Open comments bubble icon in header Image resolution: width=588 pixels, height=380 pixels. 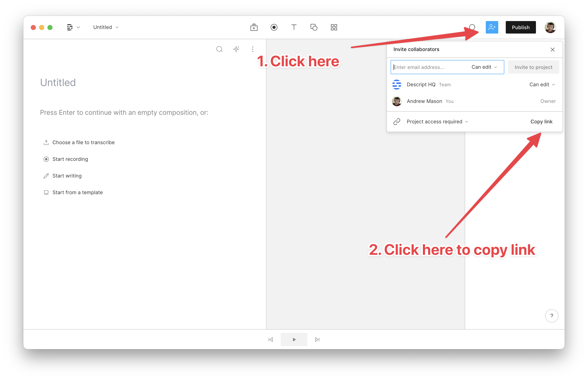472,27
